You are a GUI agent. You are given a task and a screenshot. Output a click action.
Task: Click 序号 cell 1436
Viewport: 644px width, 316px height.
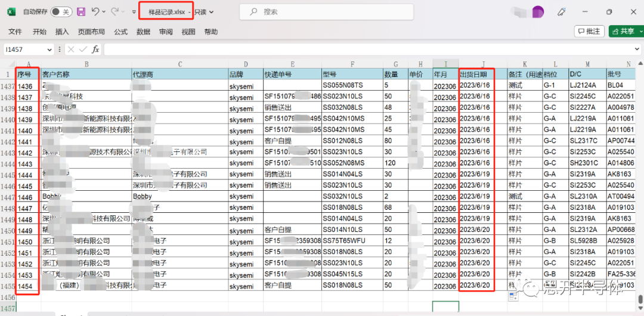[29, 86]
